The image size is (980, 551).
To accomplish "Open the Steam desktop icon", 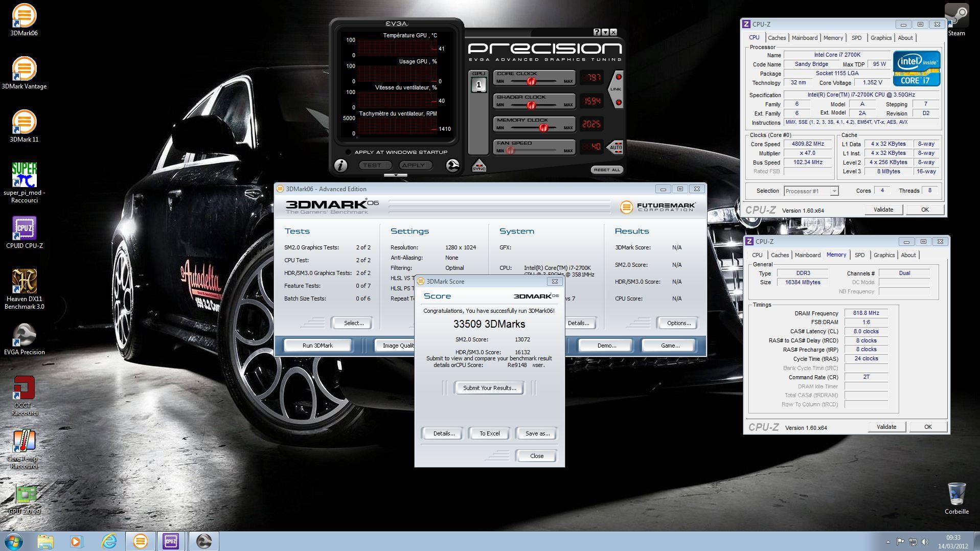I will 956,20.
